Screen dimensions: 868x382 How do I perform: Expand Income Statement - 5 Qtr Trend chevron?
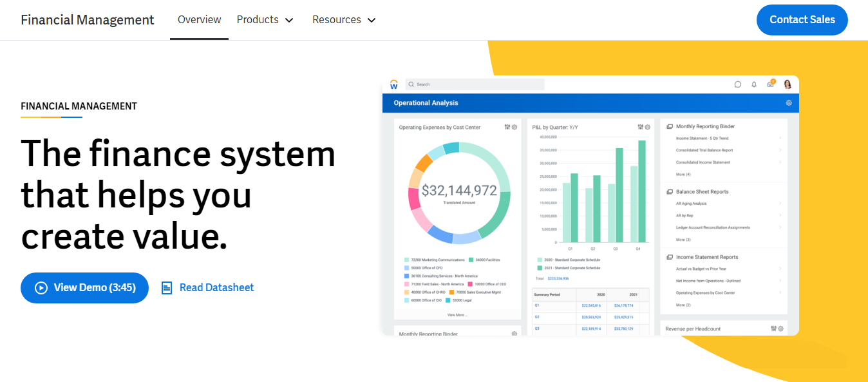780,138
